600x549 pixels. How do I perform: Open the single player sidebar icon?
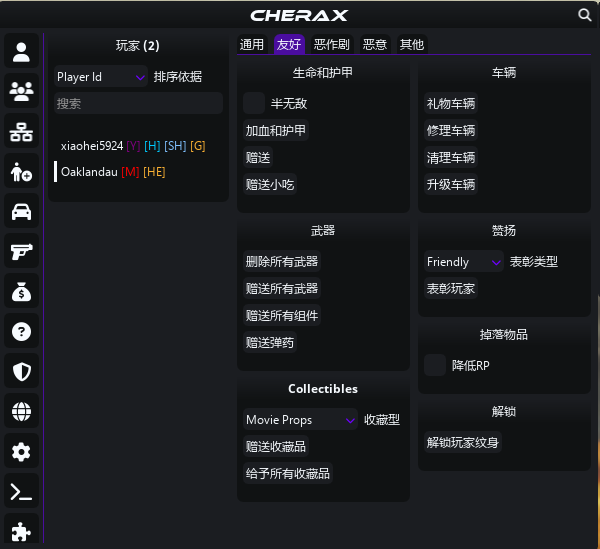[21, 51]
